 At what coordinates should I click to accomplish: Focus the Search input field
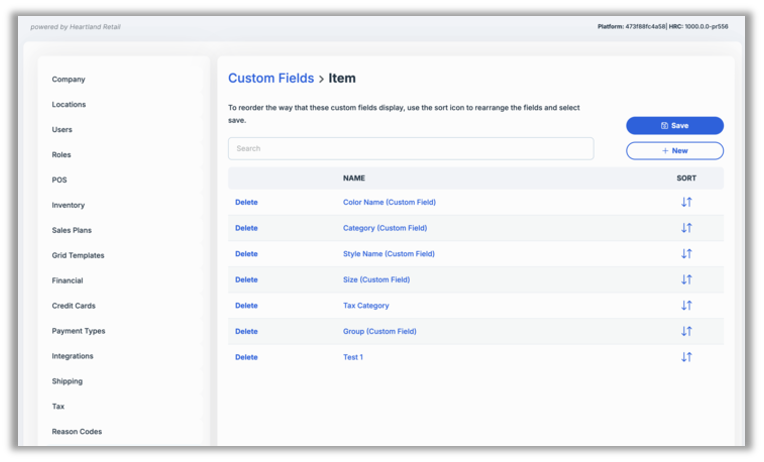pyautogui.click(x=410, y=149)
